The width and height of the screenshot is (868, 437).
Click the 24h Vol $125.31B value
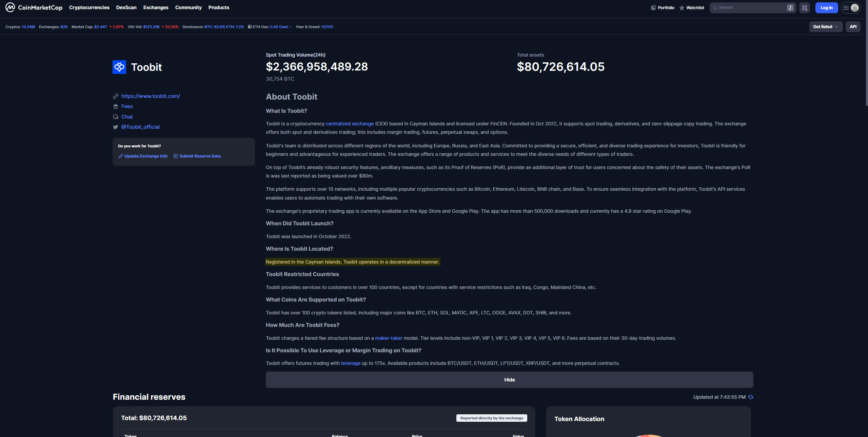(x=151, y=27)
